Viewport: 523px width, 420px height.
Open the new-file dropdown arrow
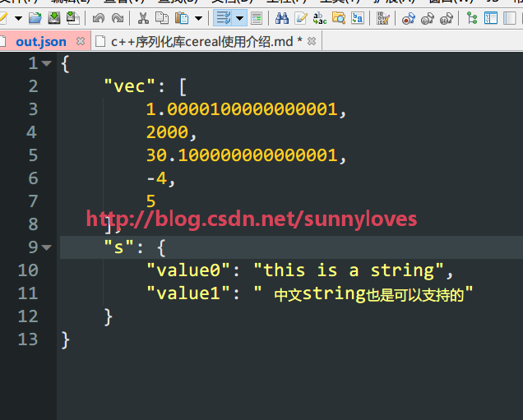[18, 18]
